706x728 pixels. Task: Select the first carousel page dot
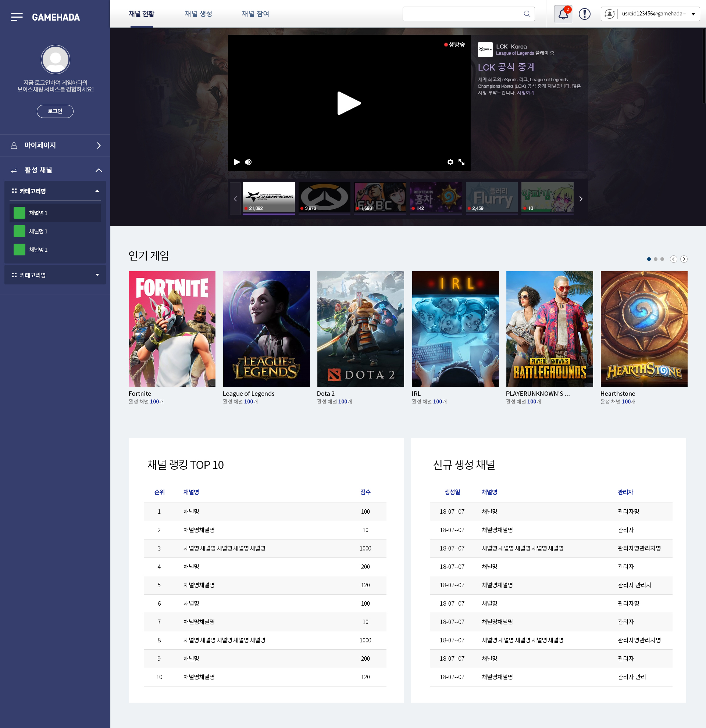click(x=649, y=259)
